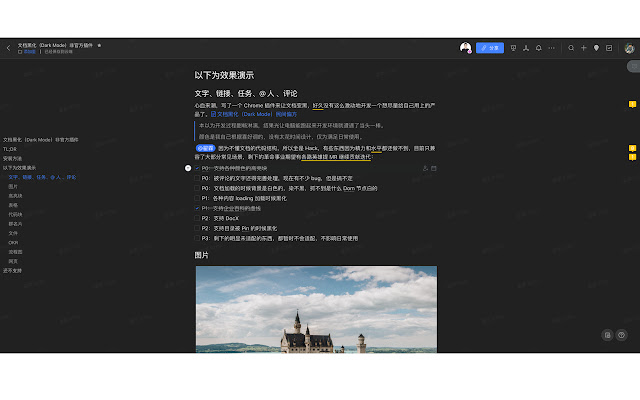Open yellow comment bubble beside first paragraph
The width and height of the screenshot is (640, 400).
click(632, 104)
